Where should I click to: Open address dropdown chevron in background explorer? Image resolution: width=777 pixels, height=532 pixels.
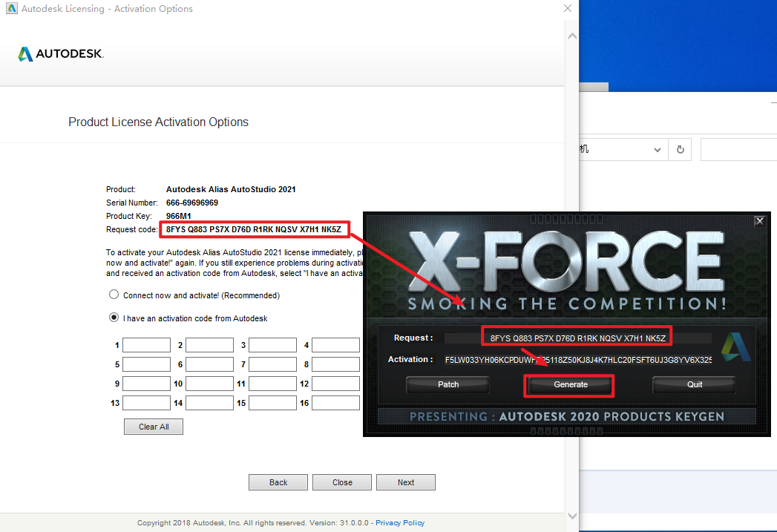point(657,150)
